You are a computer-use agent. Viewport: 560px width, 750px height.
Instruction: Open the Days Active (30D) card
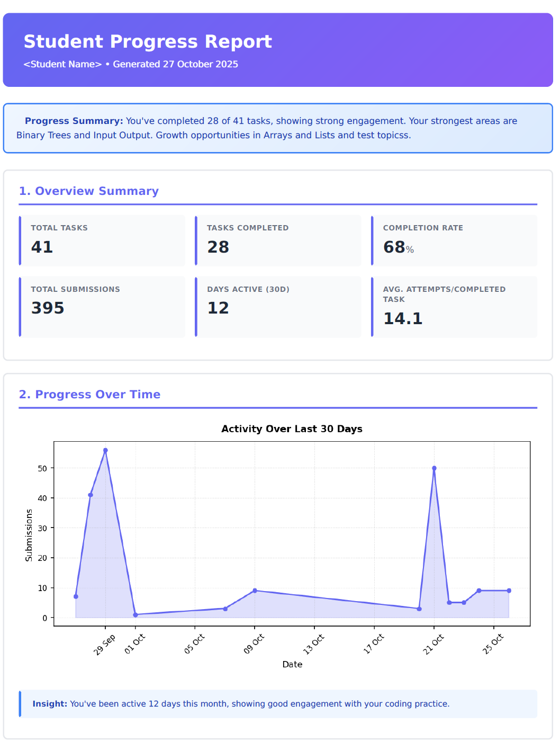pyautogui.click(x=278, y=307)
